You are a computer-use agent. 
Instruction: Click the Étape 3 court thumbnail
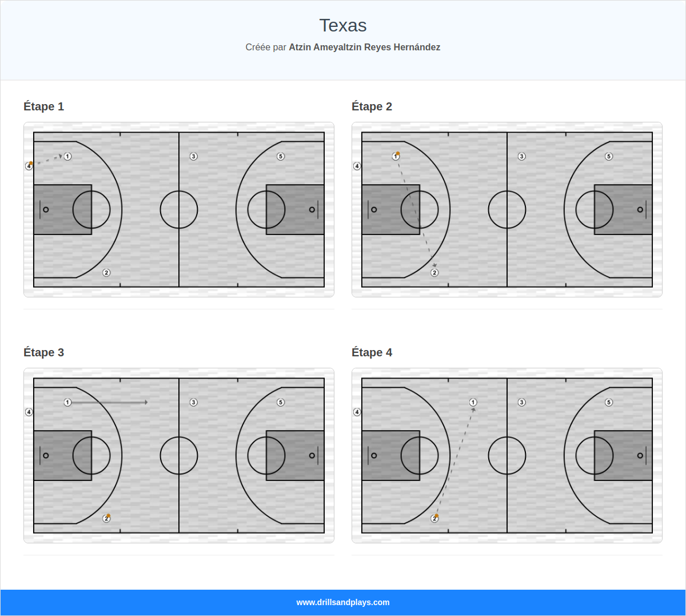pyautogui.click(x=178, y=455)
